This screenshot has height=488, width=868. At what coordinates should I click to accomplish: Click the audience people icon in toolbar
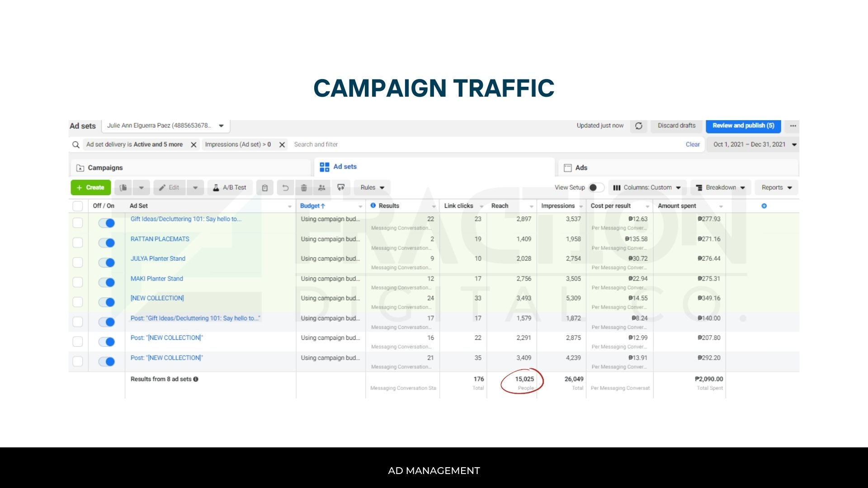[x=322, y=188]
